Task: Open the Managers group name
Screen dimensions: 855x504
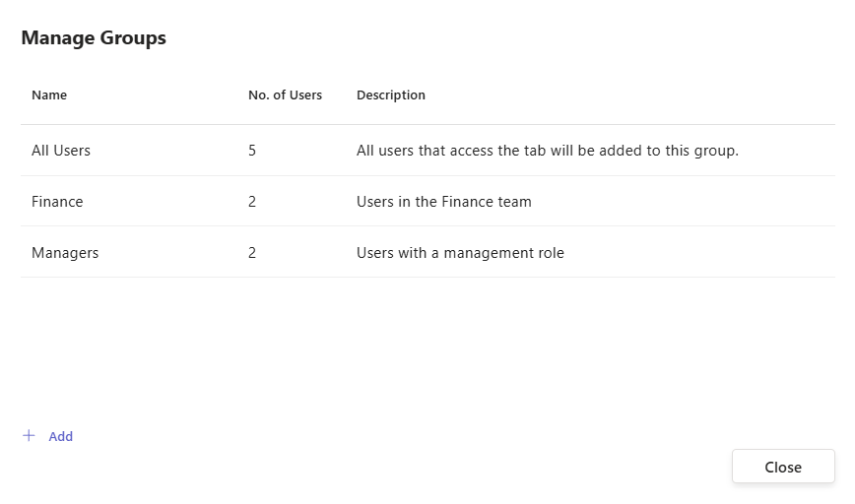Action: pos(65,253)
